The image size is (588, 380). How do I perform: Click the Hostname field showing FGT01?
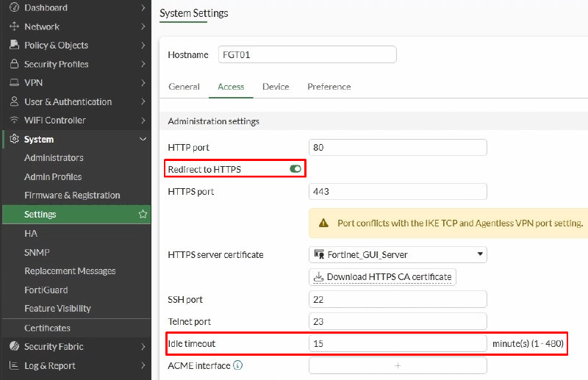[307, 54]
